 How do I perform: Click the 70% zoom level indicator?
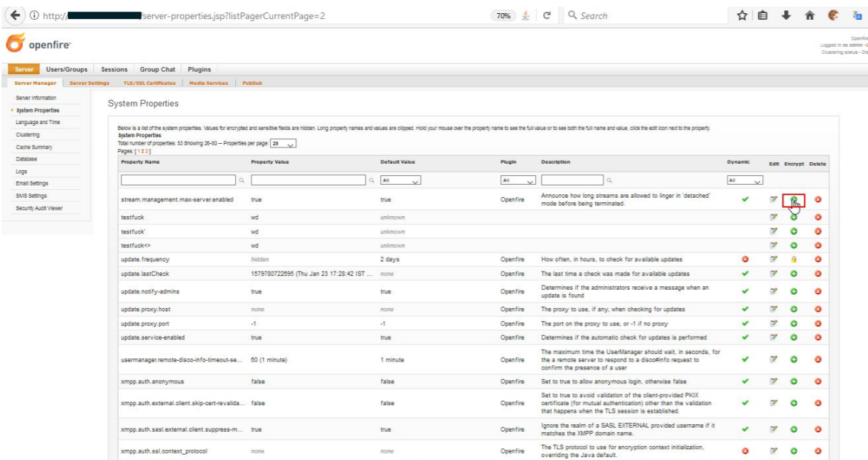click(503, 15)
